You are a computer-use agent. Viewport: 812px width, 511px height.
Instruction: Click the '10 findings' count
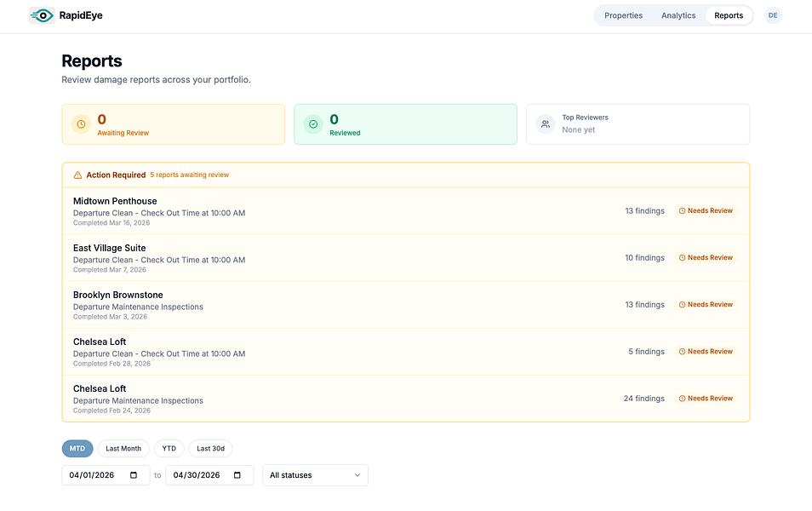click(644, 257)
